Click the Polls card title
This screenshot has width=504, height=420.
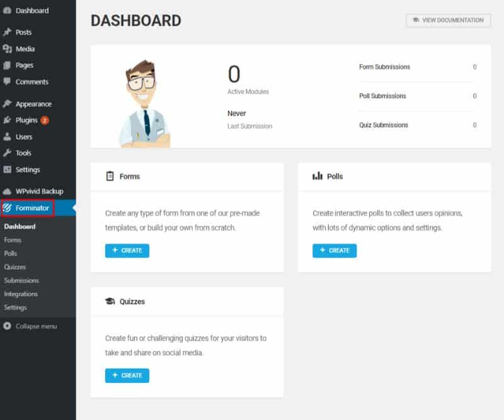click(x=335, y=176)
